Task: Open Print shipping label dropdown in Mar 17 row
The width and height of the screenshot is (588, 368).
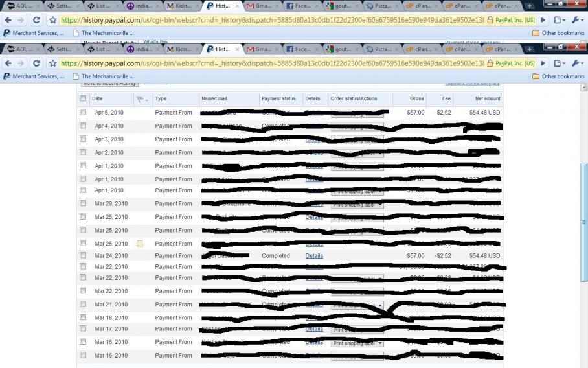Action: (357, 330)
